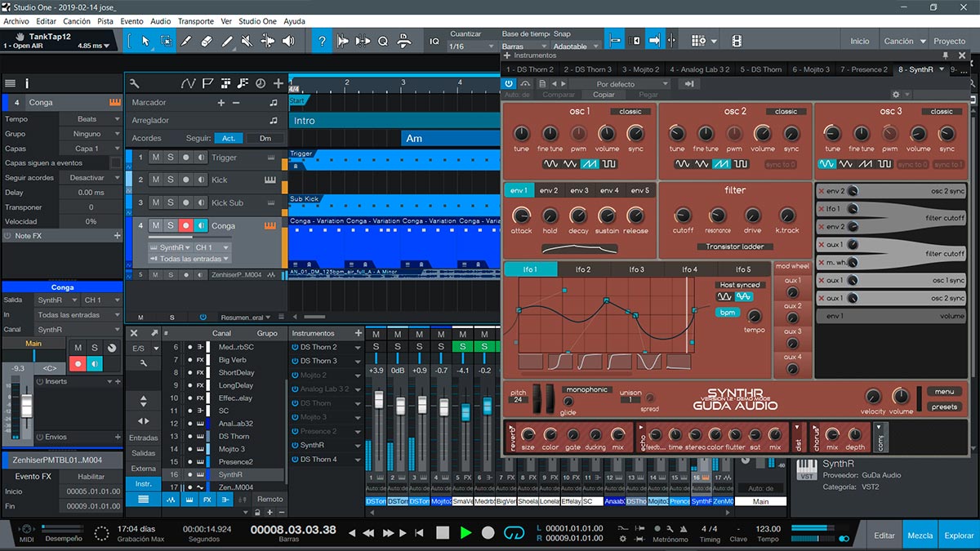The height and width of the screenshot is (551, 980).
Task: Adjust mixer channel 1 fader
Action: [377, 402]
